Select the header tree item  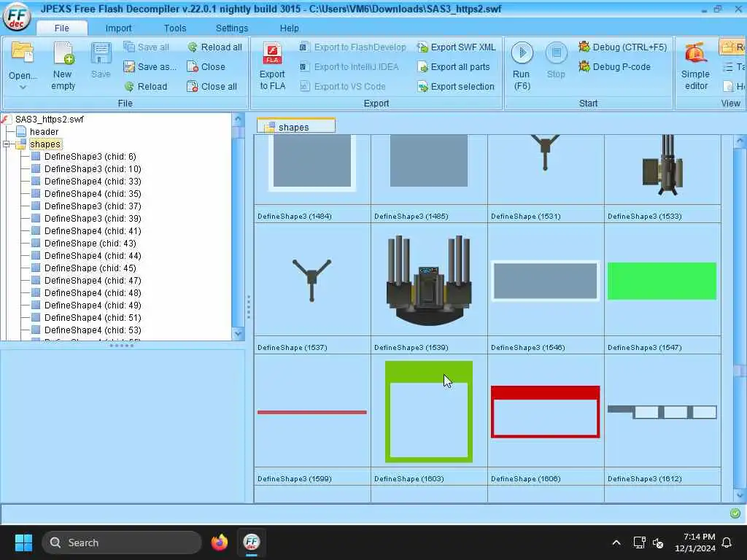pyautogui.click(x=44, y=131)
